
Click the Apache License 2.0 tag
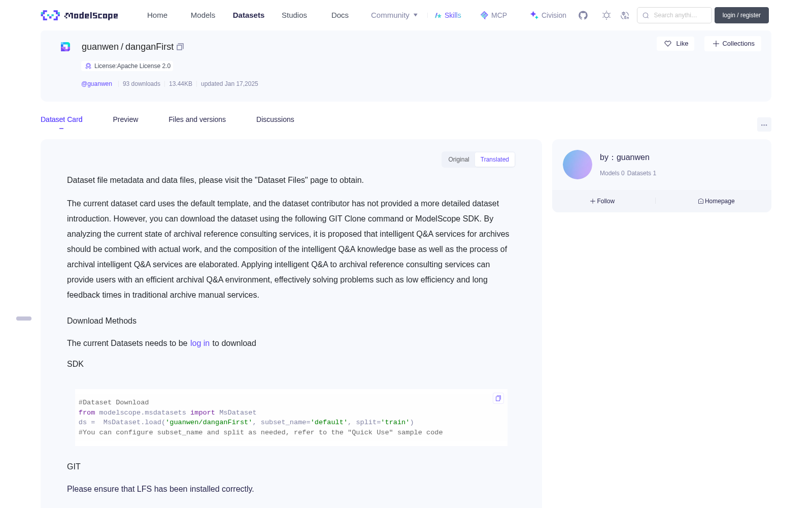pyautogui.click(x=127, y=66)
